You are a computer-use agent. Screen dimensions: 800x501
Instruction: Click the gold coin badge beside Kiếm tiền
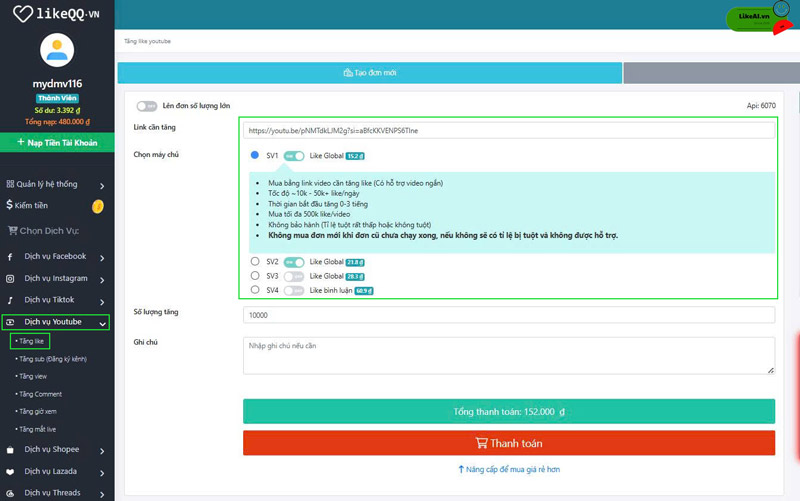tap(97, 206)
